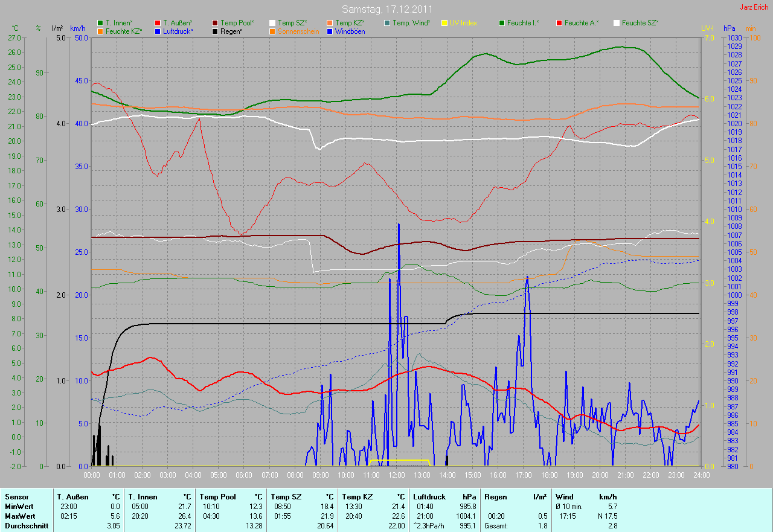The image size is (773, 532).
Task: Click the 06:00 tick on the time axis
Action: click(244, 475)
